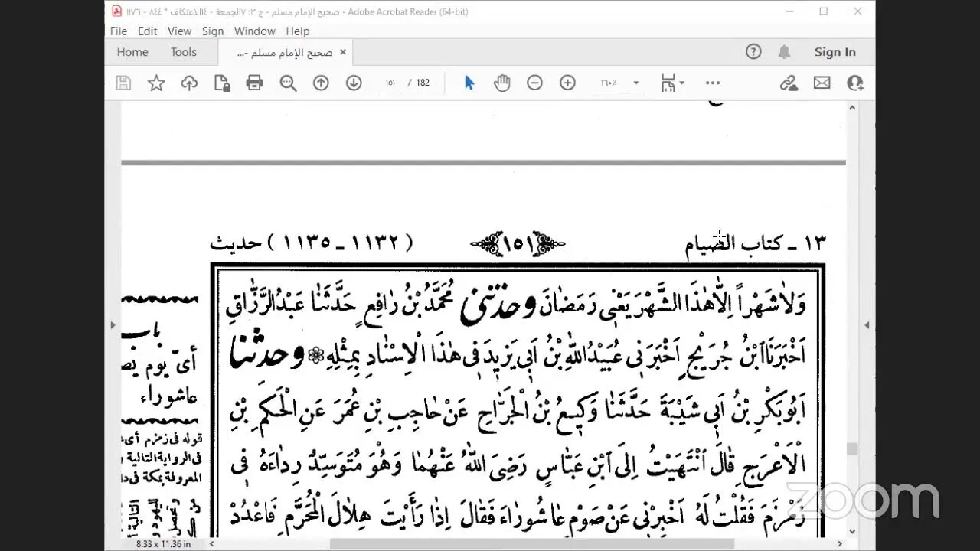The image size is (980, 551).
Task: Open notifications bell
Action: [784, 52]
